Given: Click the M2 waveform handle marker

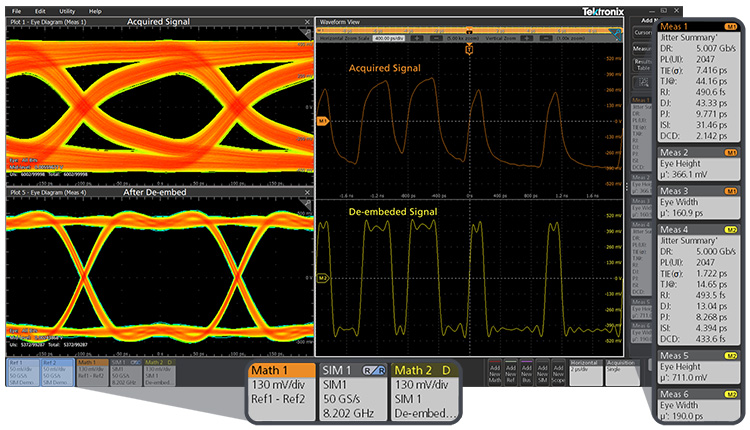Looking at the screenshot, I should click(323, 277).
